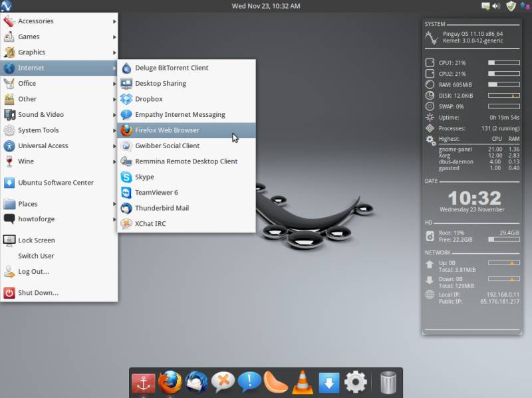The image size is (532, 398).
Task: Open settings gear icon in dock
Action: pos(355,382)
